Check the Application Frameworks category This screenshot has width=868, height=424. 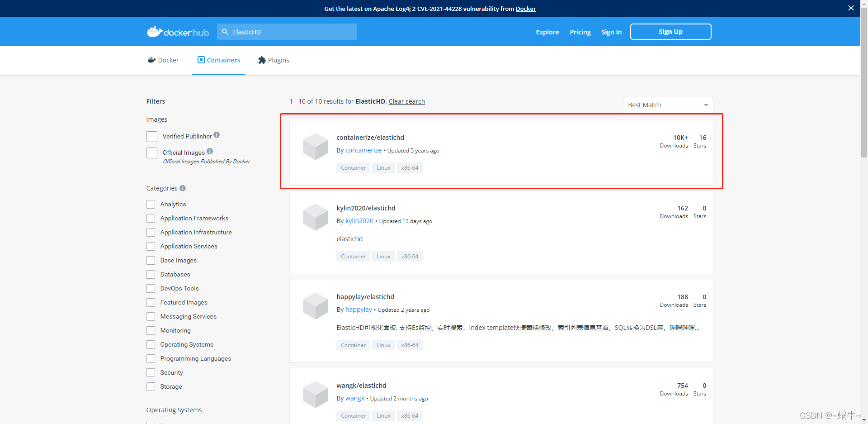[151, 219]
